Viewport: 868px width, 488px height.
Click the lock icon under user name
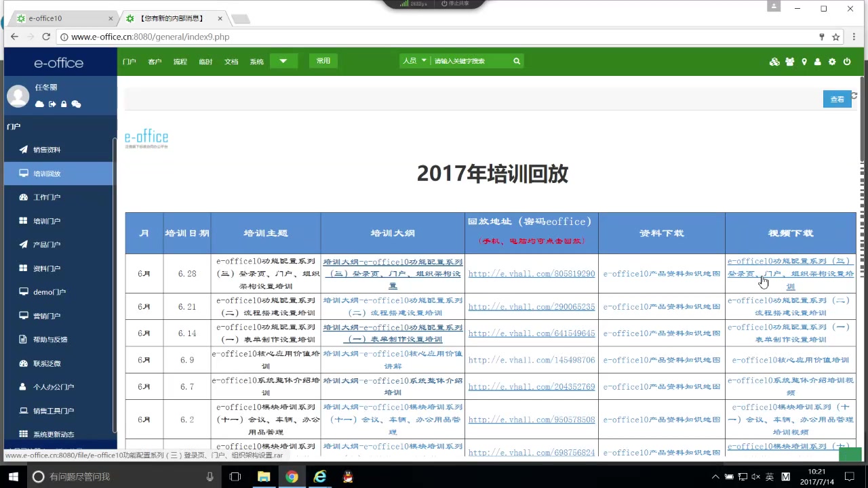tap(64, 104)
